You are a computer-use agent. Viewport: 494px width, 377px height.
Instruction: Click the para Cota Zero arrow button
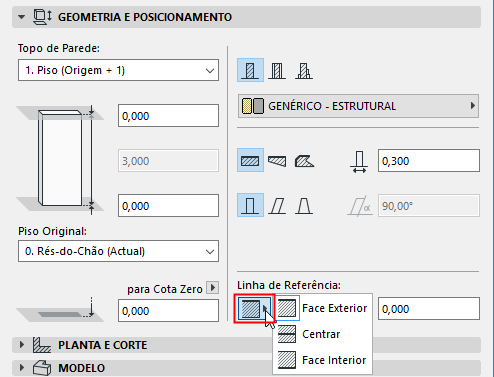tap(213, 287)
